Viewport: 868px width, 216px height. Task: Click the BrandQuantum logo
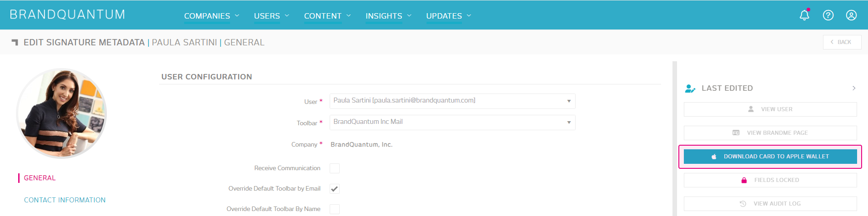coord(67,15)
